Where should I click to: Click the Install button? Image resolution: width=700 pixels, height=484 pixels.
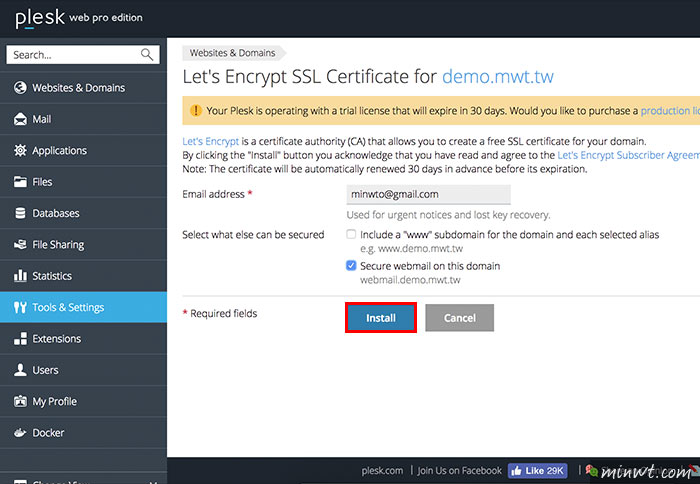(x=381, y=317)
